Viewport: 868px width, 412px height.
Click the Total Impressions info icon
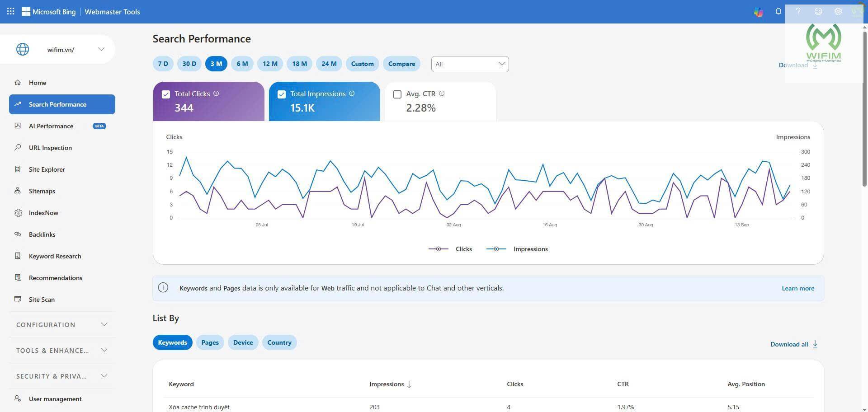tap(352, 94)
